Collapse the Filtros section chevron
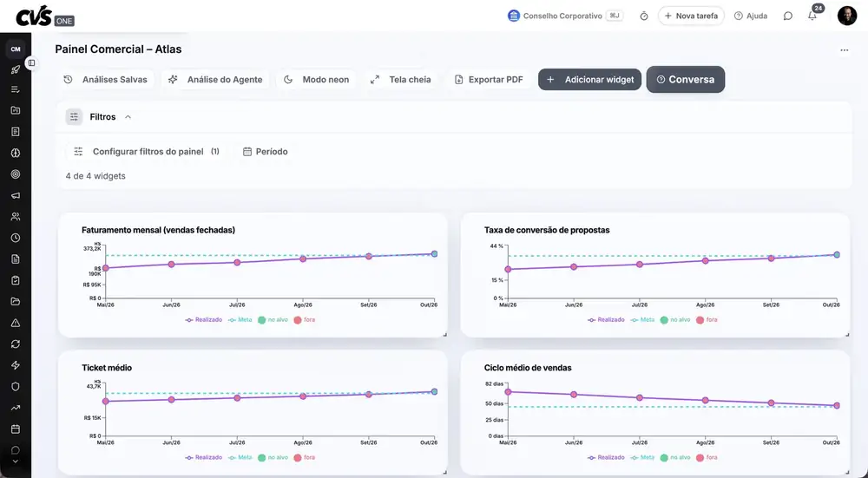This screenshot has height=478, width=868. [128, 117]
